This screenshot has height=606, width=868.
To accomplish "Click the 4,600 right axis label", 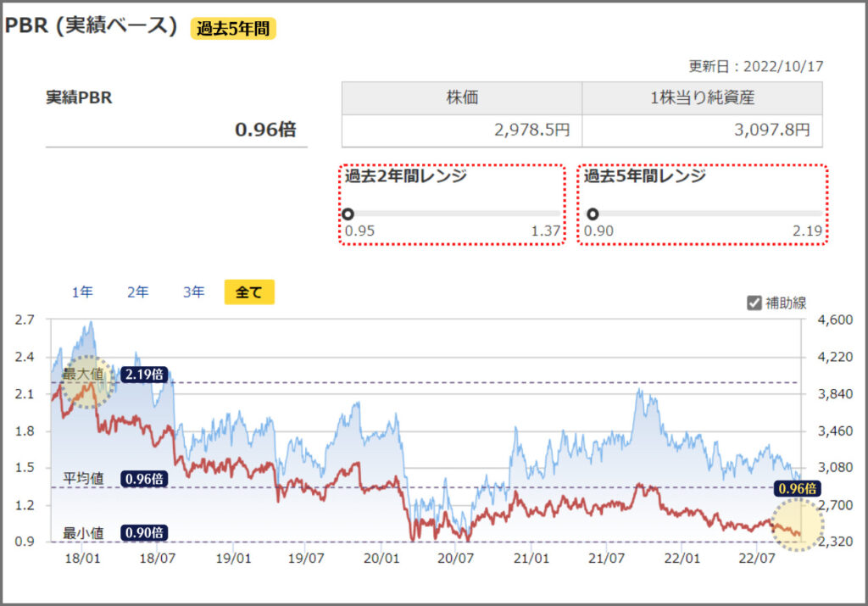I will coord(835,320).
